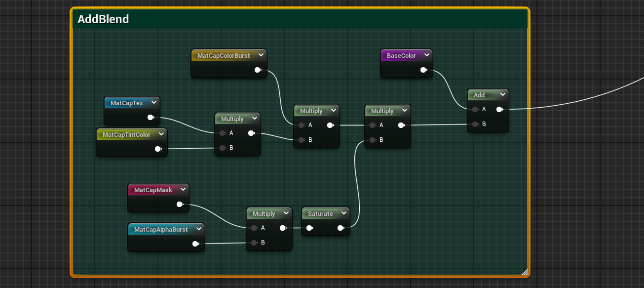Image resolution: width=644 pixels, height=288 pixels.
Task: Click the MatCapColorBurst node output pin
Action: pos(258,70)
